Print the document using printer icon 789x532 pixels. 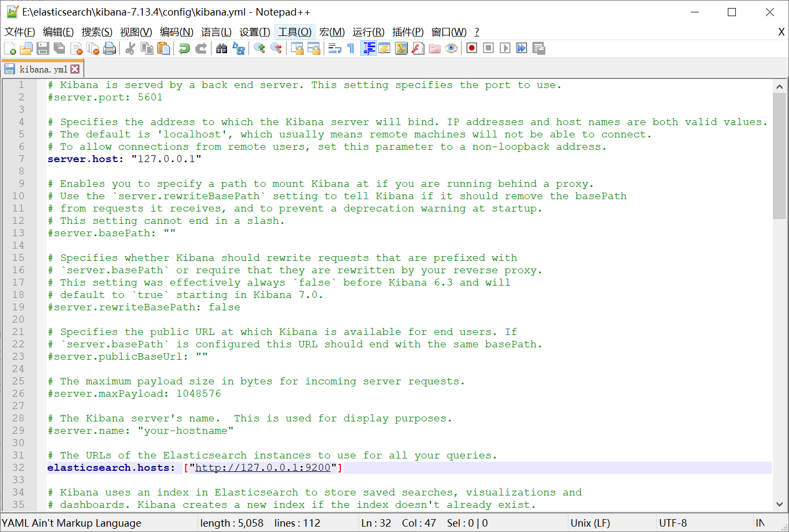(x=109, y=48)
